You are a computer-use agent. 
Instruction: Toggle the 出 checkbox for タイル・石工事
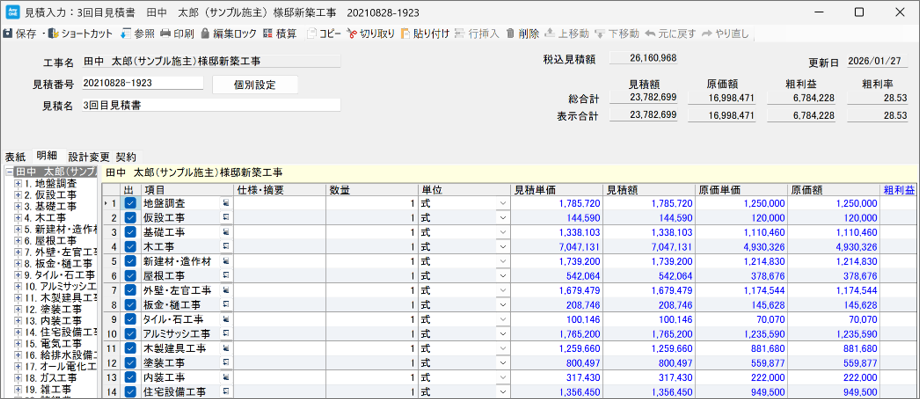coord(130,319)
